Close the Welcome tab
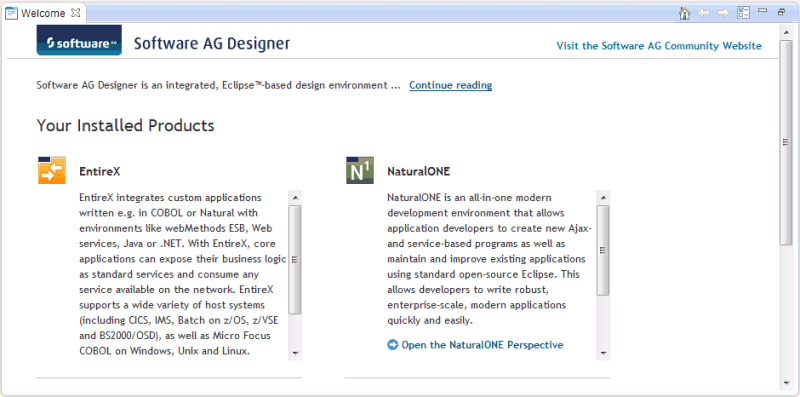This screenshot has width=800, height=397. coord(76,13)
